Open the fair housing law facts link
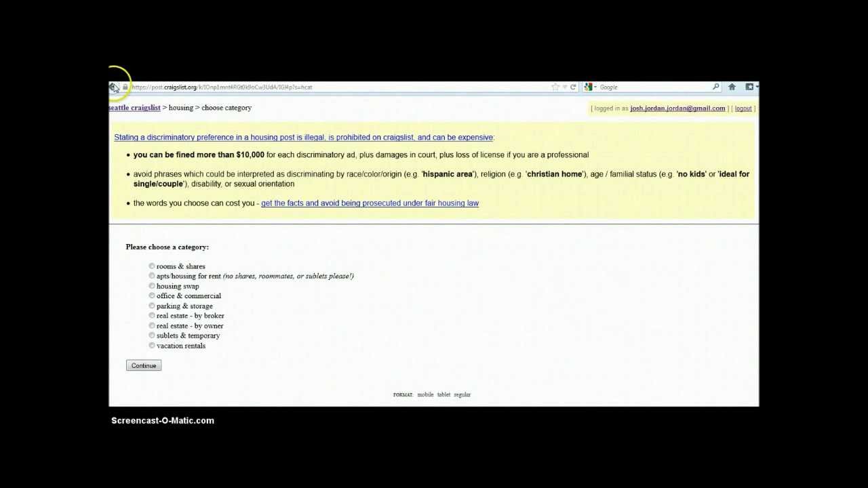 (x=370, y=203)
